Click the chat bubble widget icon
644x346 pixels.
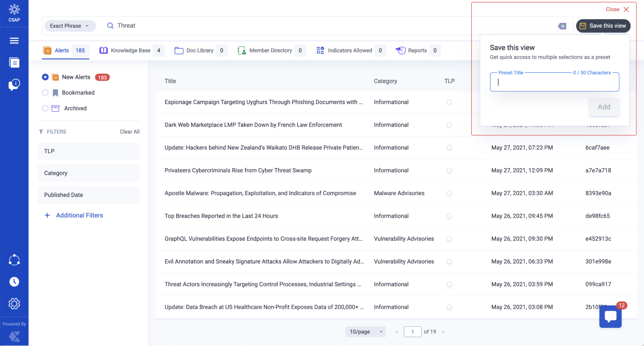coord(610,317)
